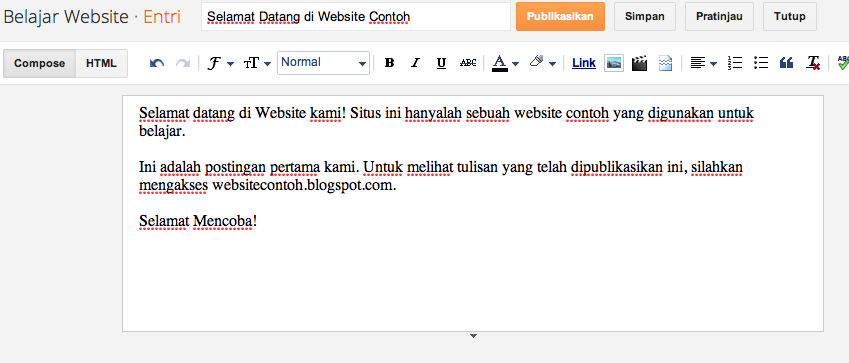Image resolution: width=849 pixels, height=363 pixels.
Task: Remove formatting from selected text
Action: 813,63
